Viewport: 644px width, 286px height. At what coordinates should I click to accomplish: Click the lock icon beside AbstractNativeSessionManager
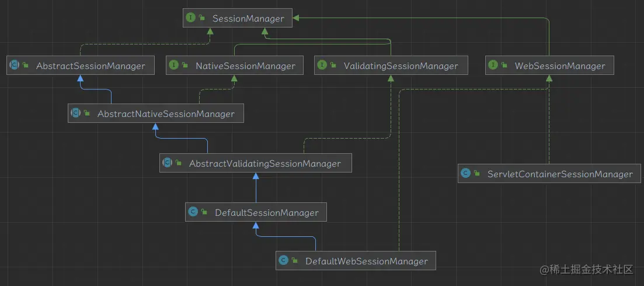click(x=86, y=113)
